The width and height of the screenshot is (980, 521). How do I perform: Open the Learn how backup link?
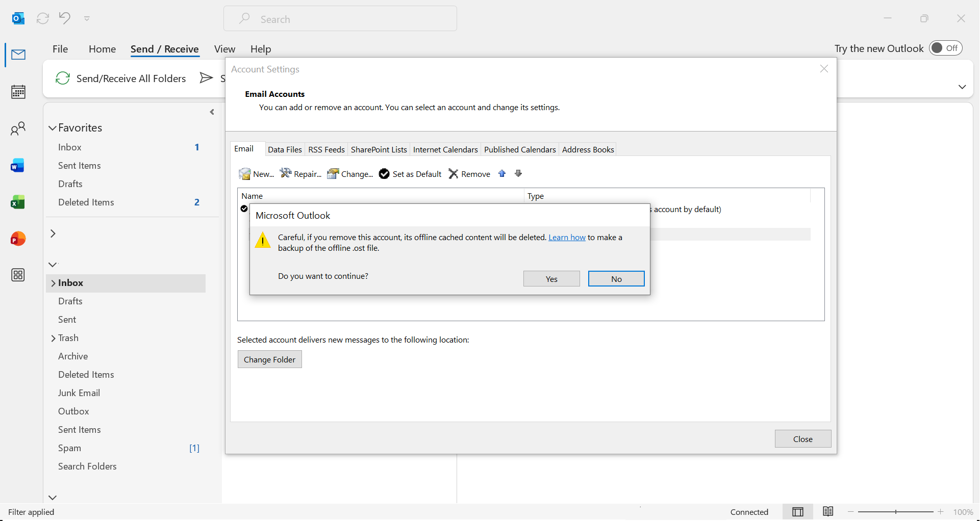pos(567,238)
